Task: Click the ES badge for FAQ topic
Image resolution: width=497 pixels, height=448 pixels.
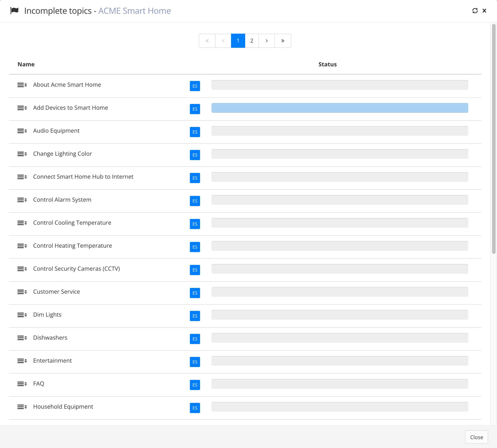Action: click(x=195, y=385)
